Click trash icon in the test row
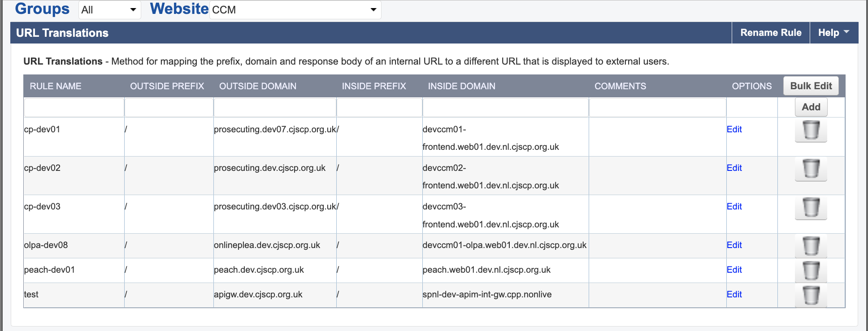The image size is (868, 331). point(811,296)
